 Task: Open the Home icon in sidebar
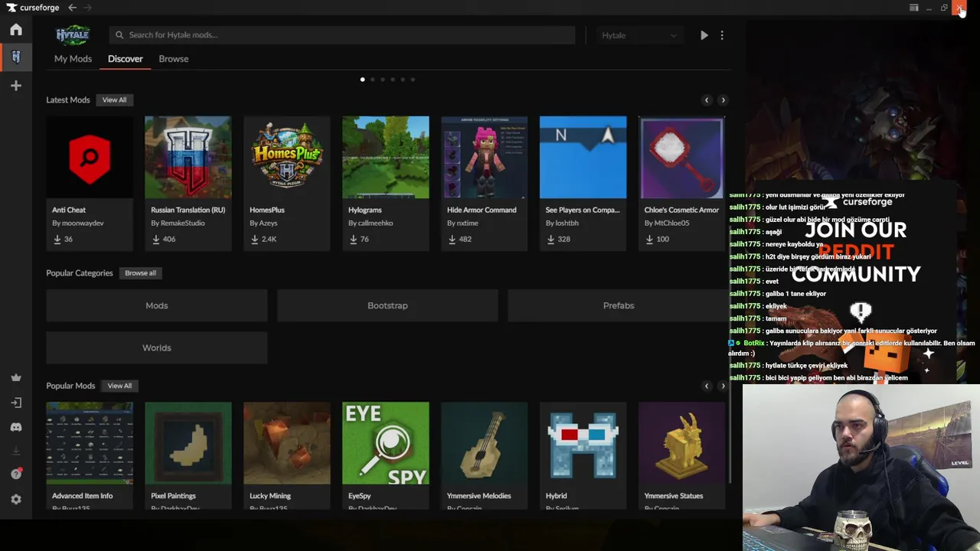tap(16, 30)
